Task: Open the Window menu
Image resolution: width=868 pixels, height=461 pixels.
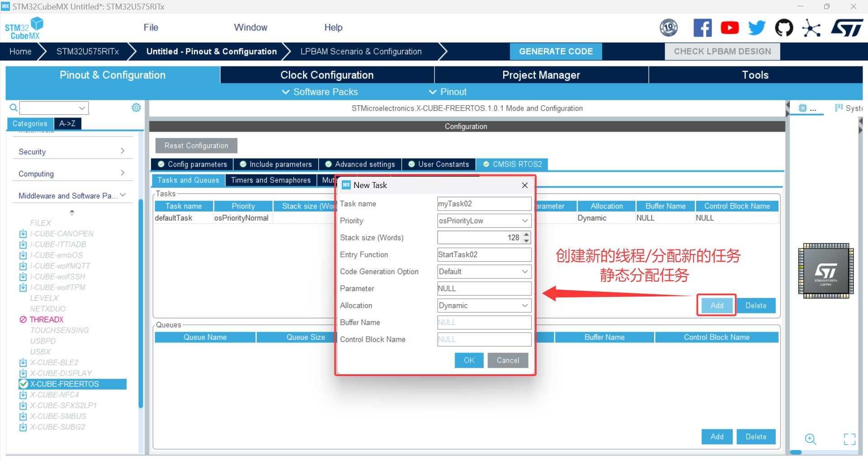Action: click(x=250, y=28)
